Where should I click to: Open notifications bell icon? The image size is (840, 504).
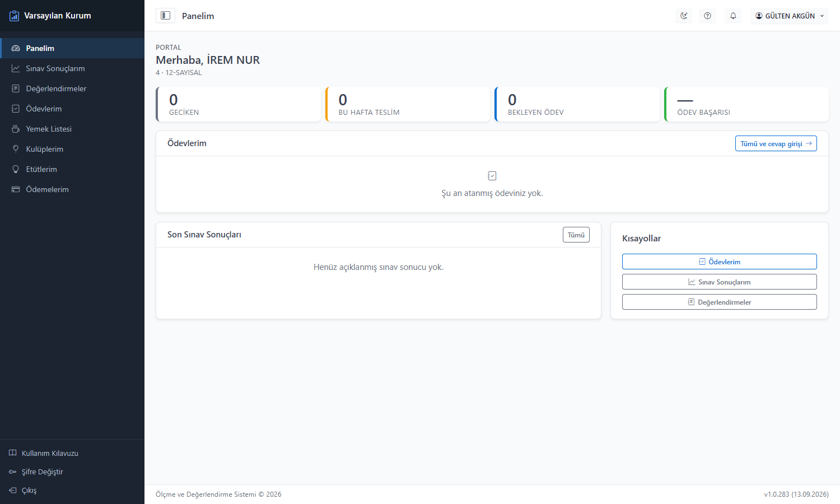733,16
